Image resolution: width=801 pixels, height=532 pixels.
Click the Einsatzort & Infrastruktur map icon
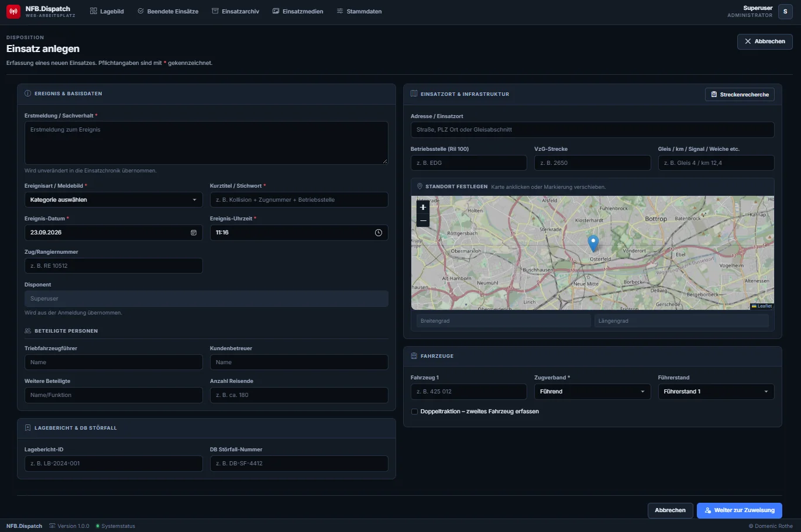[414, 94]
